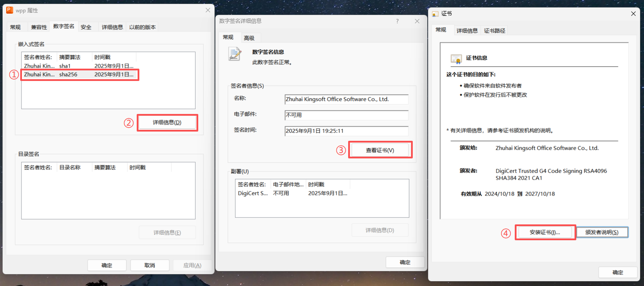The width and height of the screenshot is (644, 286).
Task: Click 确定 in 证书 window
Action: [618, 272]
